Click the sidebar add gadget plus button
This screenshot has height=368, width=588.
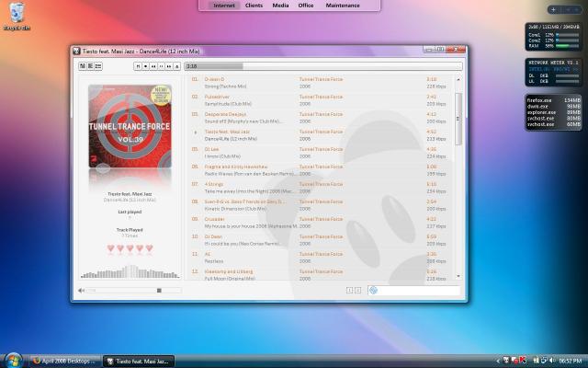tap(553, 10)
